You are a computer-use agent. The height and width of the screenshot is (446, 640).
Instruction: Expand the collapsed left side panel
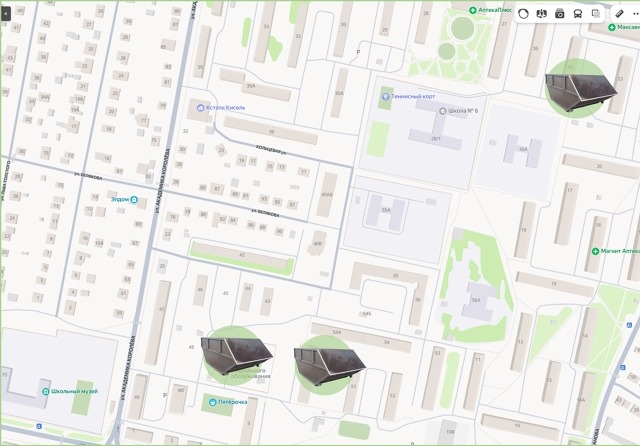point(6,14)
